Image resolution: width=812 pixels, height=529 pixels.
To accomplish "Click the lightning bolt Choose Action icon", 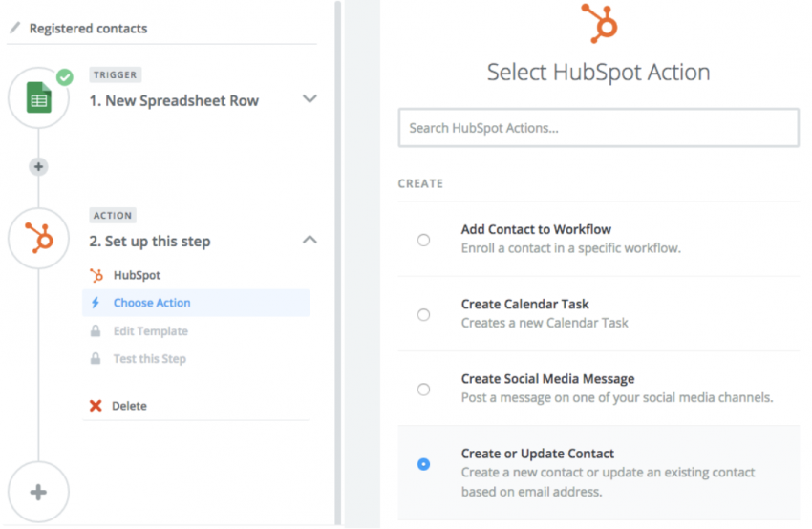I will [x=96, y=303].
